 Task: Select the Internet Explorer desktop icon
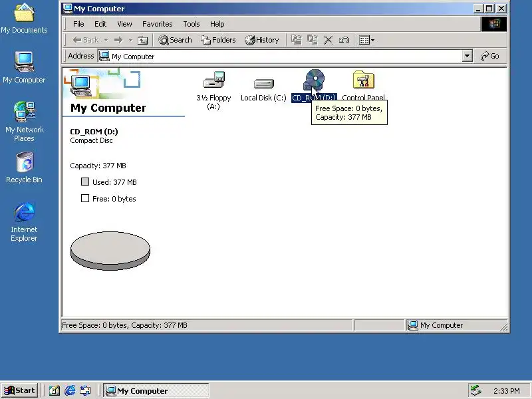click(x=24, y=222)
